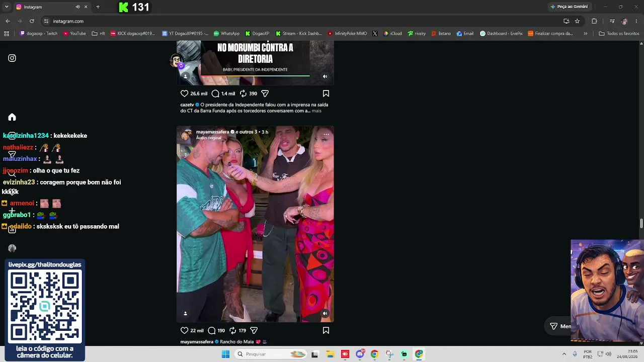Image resolution: width=644 pixels, height=362 pixels.
Task: Open the Dashboard - LivePix bookmark
Action: (x=501, y=34)
